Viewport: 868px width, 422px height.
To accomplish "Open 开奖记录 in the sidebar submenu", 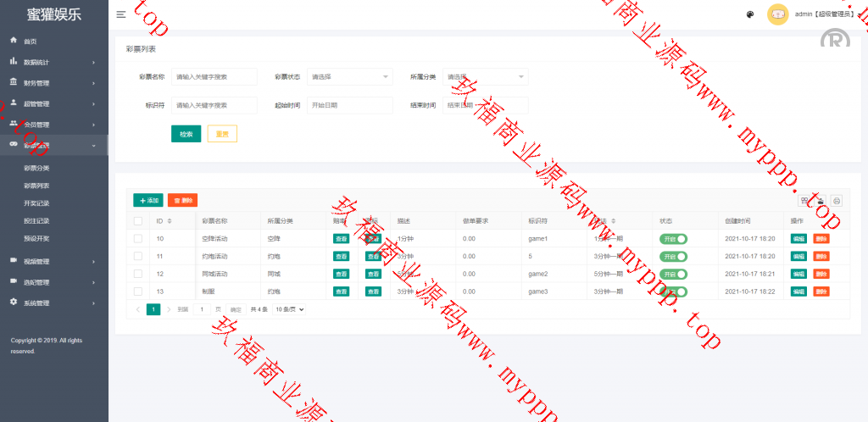I will tap(36, 203).
